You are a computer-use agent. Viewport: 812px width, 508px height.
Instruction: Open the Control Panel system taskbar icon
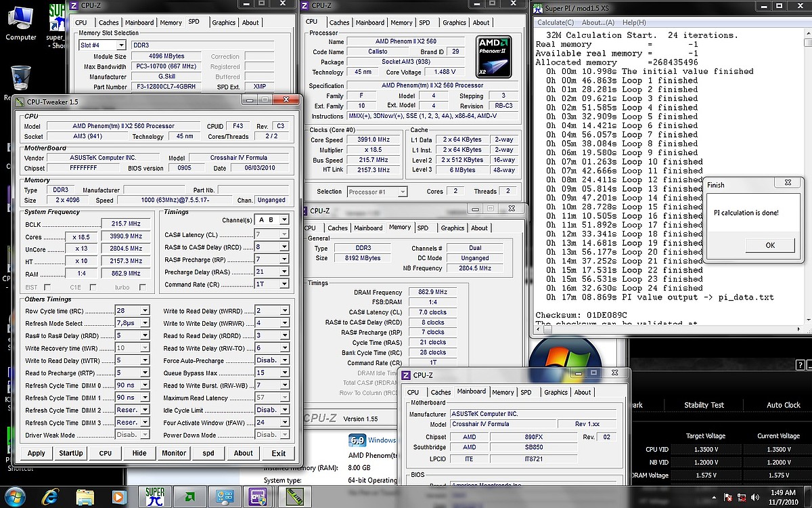click(225, 495)
